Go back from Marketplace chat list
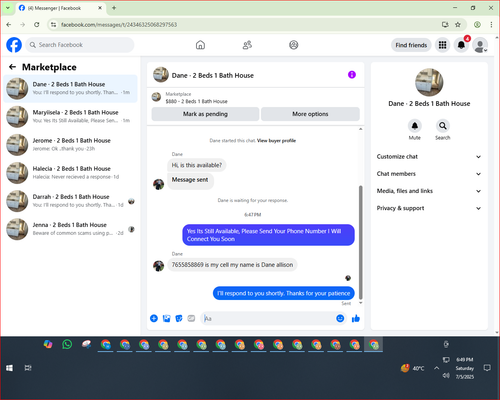Screen dimensions: 500x400 [12, 67]
